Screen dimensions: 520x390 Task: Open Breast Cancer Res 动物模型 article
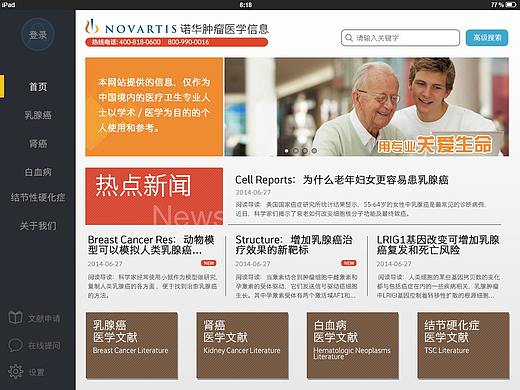pos(151,245)
